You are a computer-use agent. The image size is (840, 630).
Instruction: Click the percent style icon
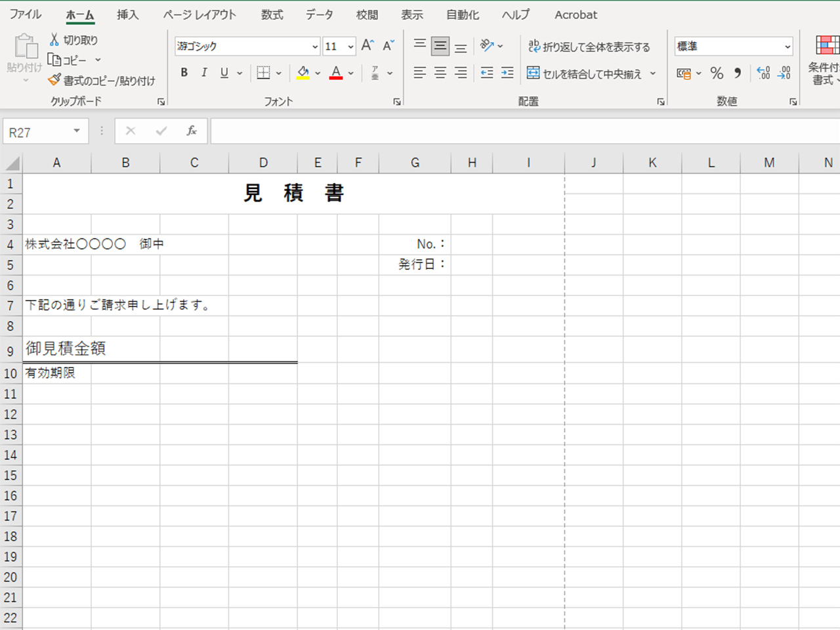pos(717,73)
